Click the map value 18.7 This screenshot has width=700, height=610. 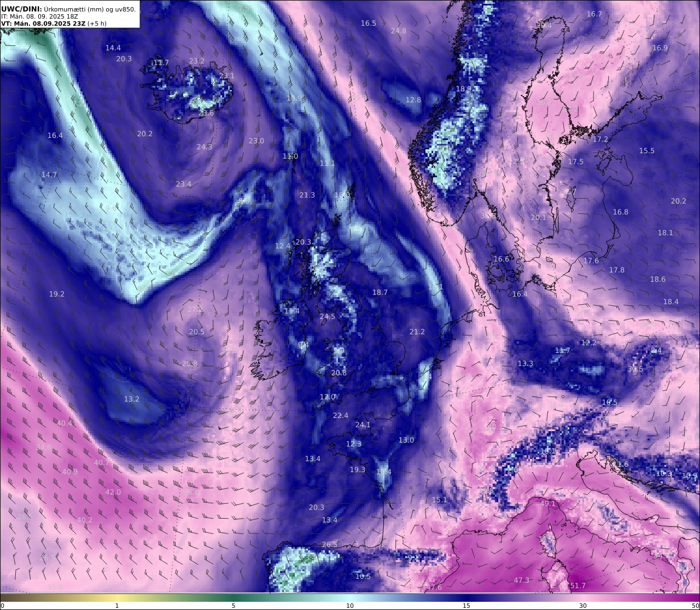tap(380, 292)
